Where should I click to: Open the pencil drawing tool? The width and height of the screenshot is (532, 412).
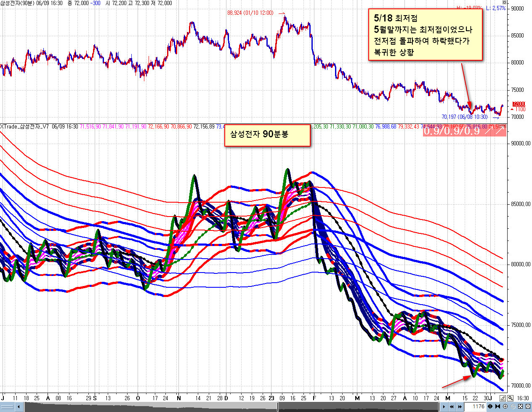point(503,398)
